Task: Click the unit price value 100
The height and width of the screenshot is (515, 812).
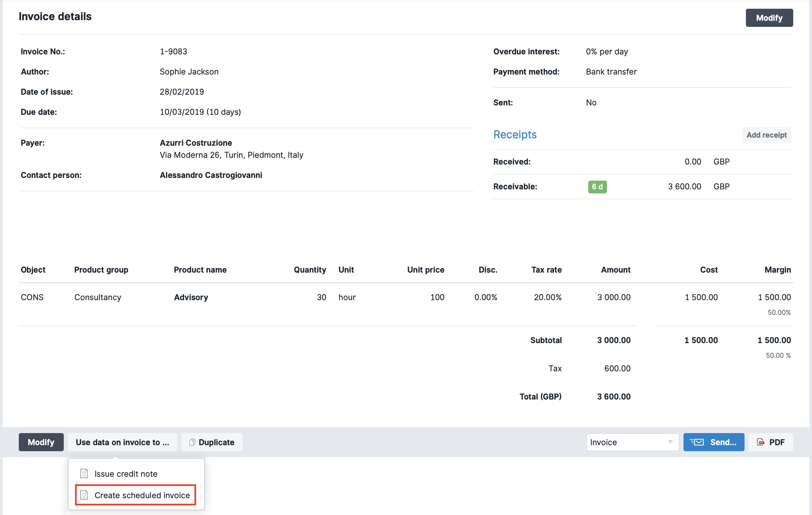Action: coord(437,297)
